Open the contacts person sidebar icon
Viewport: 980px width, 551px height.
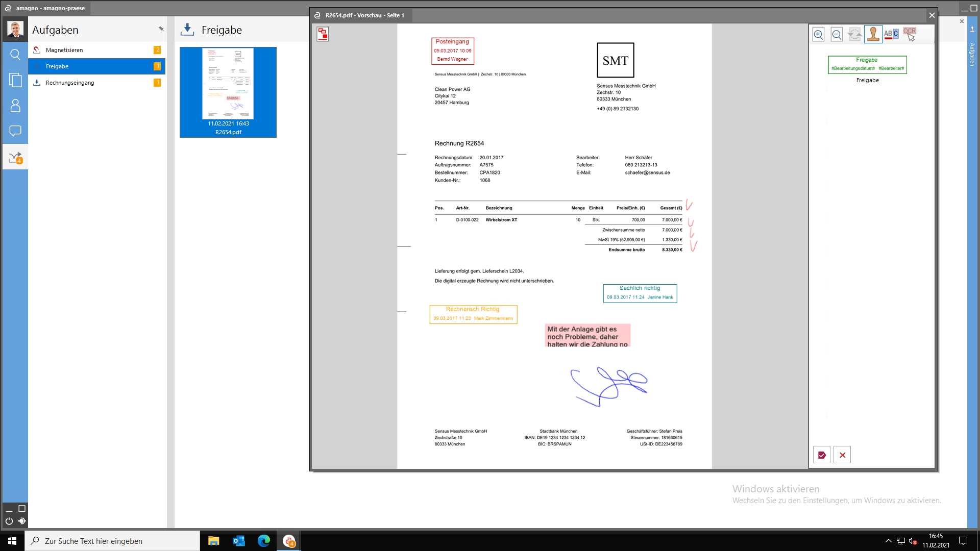[15, 106]
